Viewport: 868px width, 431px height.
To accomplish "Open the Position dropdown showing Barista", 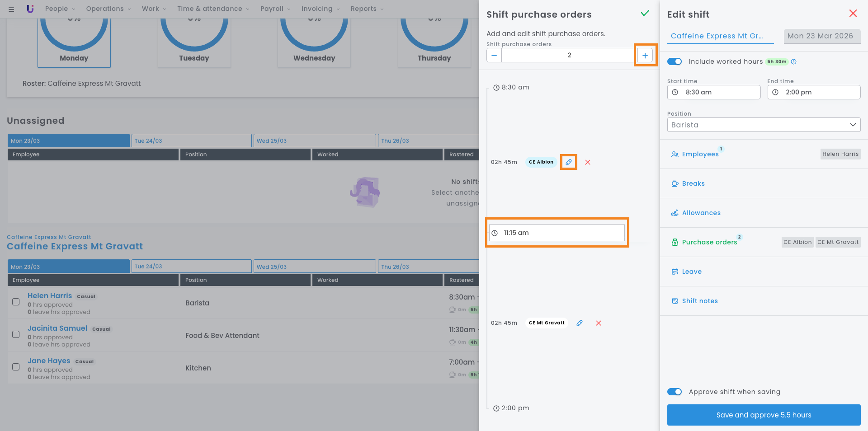I will click(764, 125).
